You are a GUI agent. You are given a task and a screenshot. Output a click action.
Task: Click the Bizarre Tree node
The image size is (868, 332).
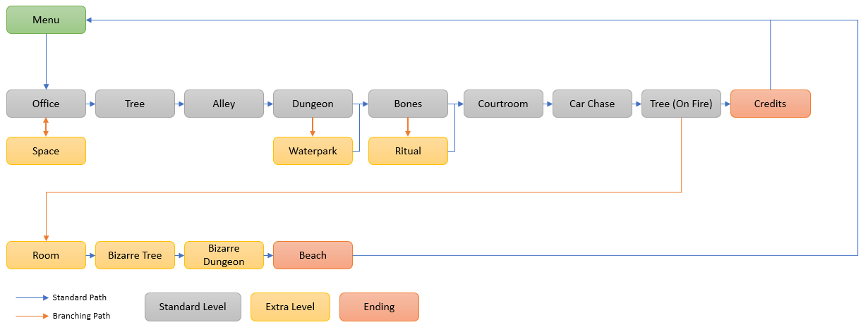[x=135, y=255]
